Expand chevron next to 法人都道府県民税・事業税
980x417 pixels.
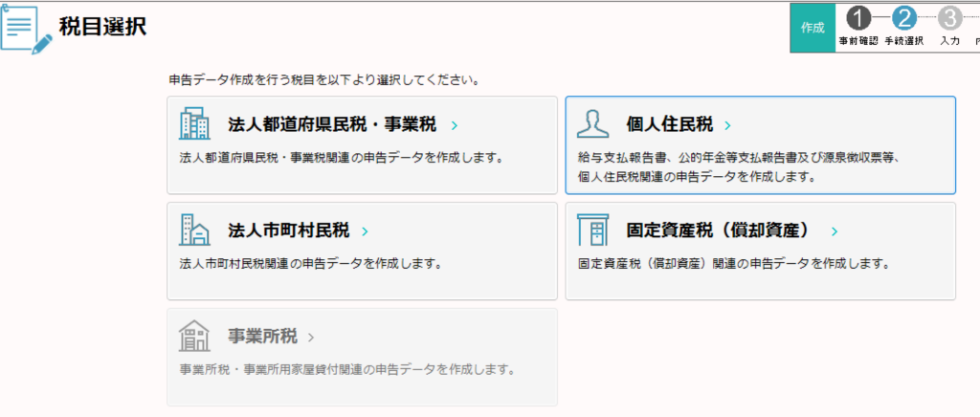(x=454, y=125)
